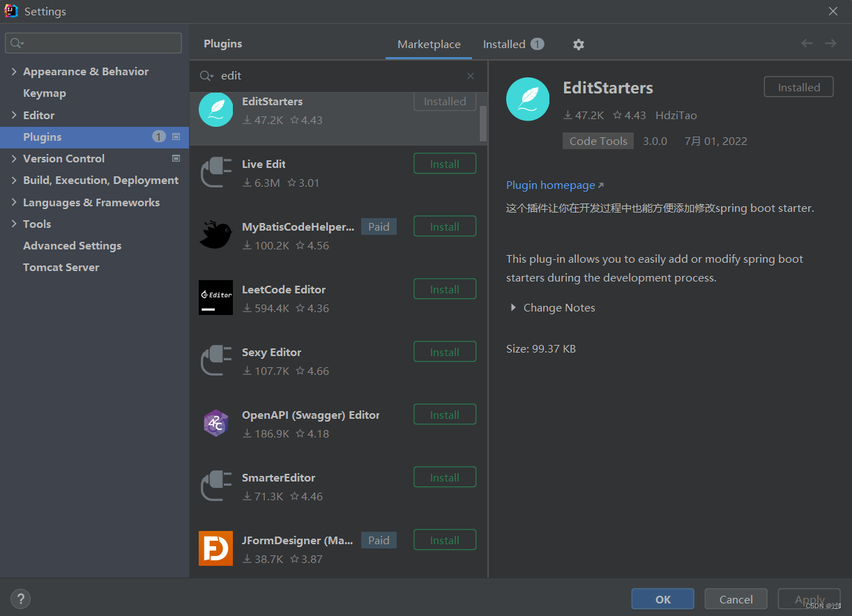Expand the Tools settings node
Screen dimensions: 852x616
[x=14, y=224]
